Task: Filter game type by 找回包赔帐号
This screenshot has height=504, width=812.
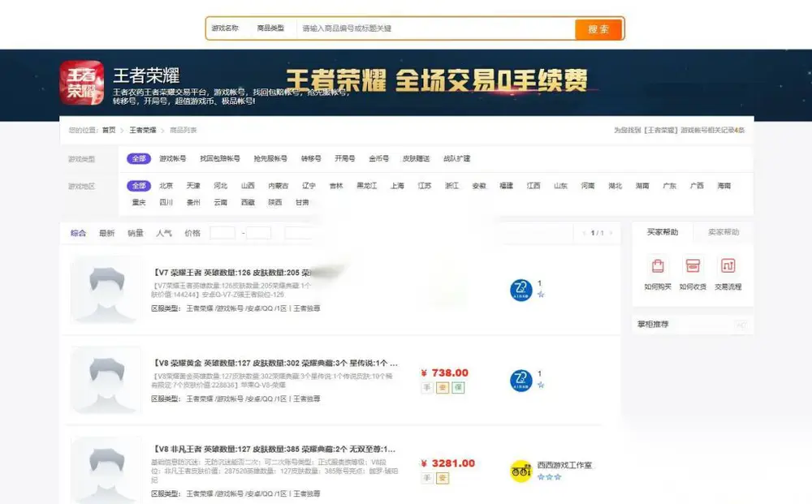Action: [220, 158]
